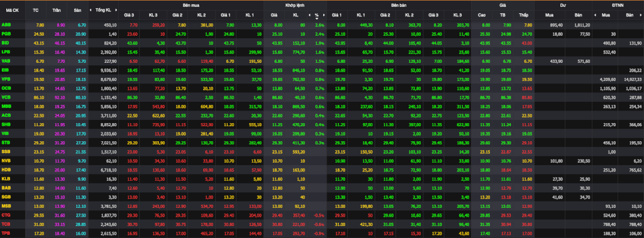
Task: Open the TCB stock symbol
Action: 6,224
